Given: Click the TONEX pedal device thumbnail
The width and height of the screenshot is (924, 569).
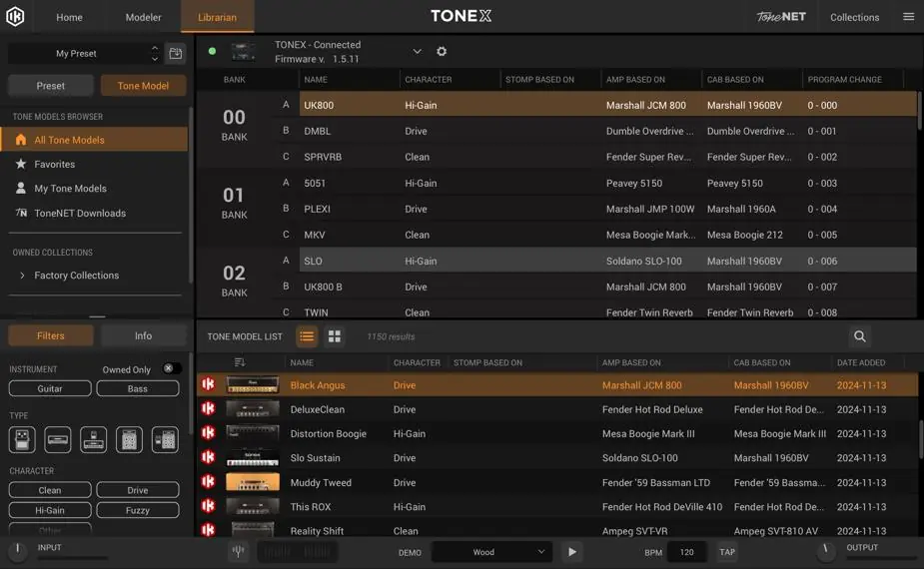Looking at the screenshot, I should [x=243, y=52].
